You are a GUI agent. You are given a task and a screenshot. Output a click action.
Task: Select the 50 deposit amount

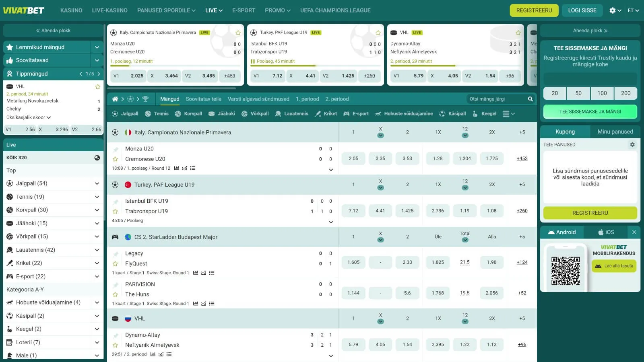[578, 93]
